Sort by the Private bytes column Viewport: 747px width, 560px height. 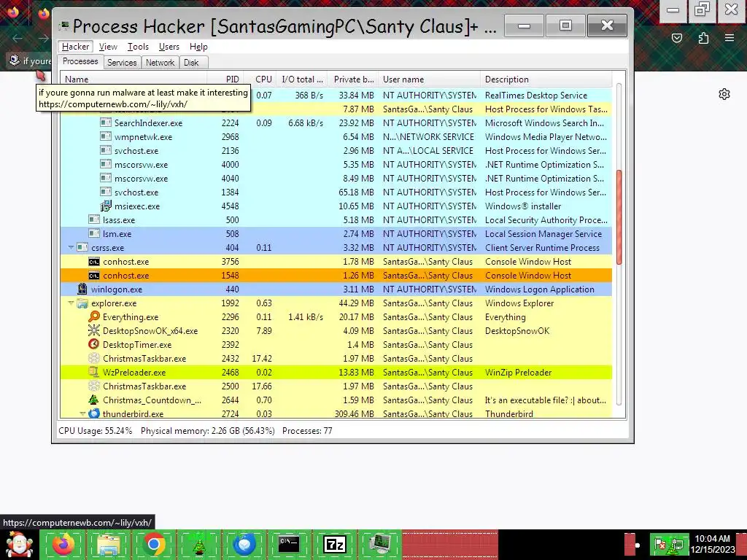pyautogui.click(x=354, y=79)
